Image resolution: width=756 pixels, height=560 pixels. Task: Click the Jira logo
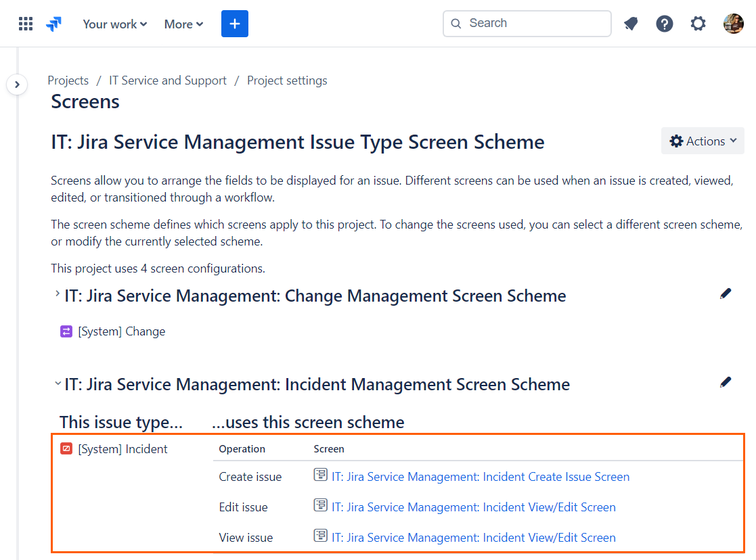[x=53, y=23]
